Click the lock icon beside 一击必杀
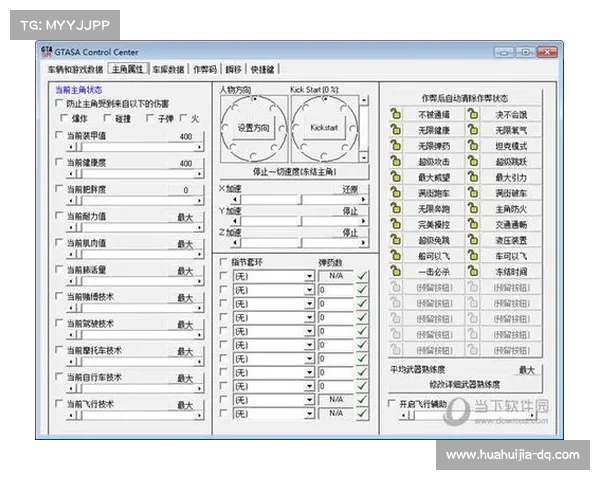600x480 pixels. pyautogui.click(x=395, y=270)
